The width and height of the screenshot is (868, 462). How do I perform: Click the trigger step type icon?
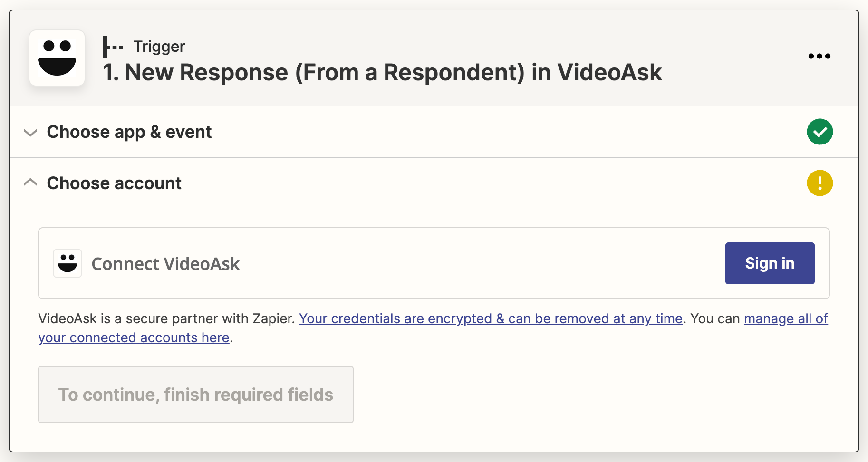point(112,47)
